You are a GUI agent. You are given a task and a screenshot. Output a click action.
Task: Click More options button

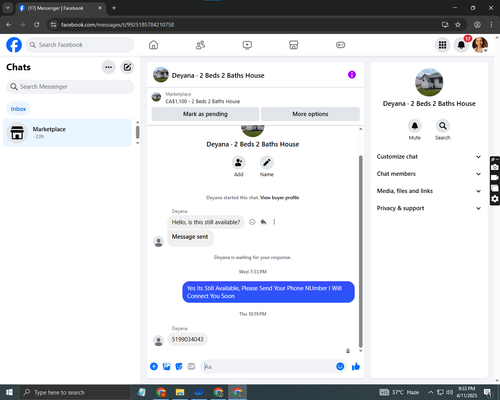(310, 114)
